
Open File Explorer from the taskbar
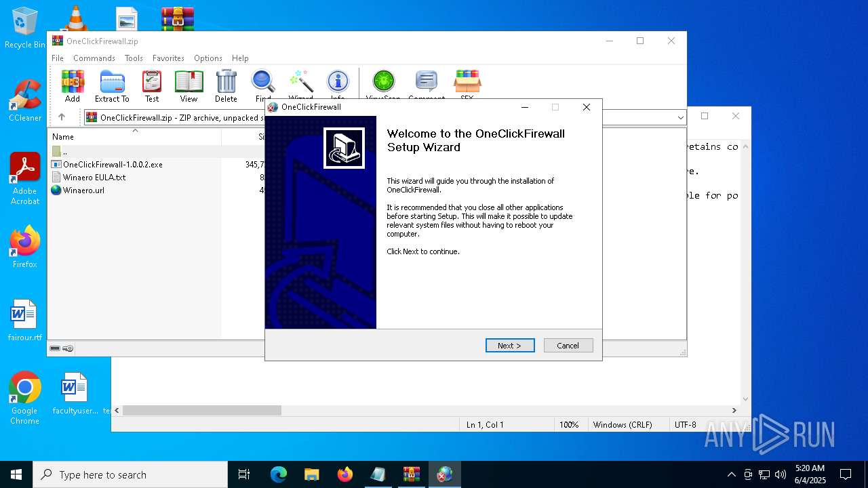point(312,474)
